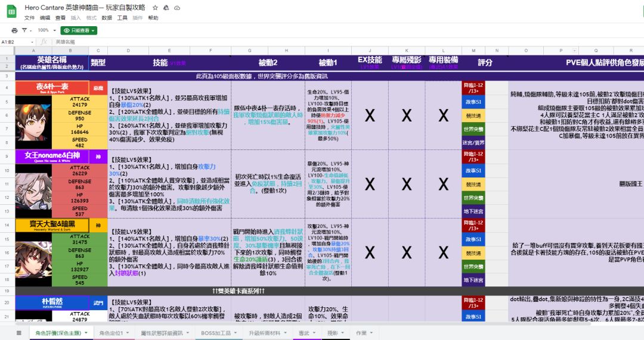Click the red 夜&朴一表 name cell
The height and width of the screenshot is (340, 644).
click(52, 88)
